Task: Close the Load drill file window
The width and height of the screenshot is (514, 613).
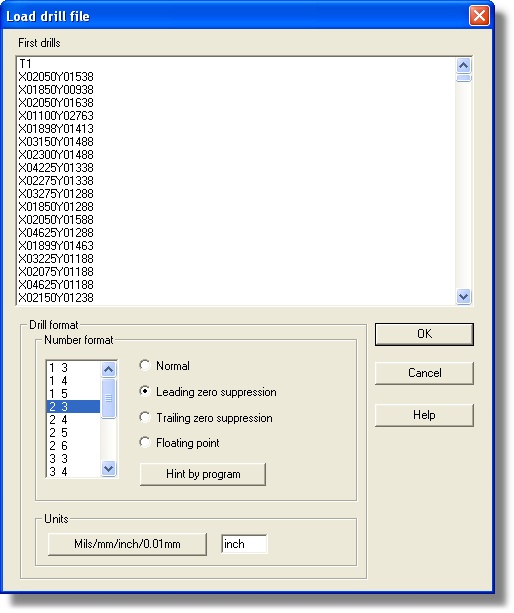Action: pos(479,16)
